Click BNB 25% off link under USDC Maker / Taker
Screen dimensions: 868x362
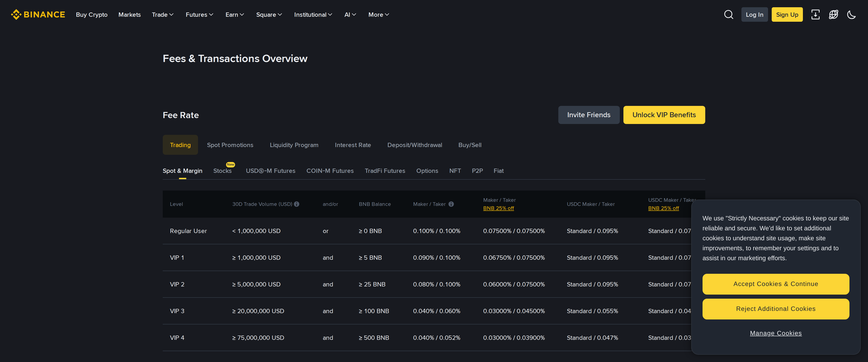pyautogui.click(x=663, y=208)
